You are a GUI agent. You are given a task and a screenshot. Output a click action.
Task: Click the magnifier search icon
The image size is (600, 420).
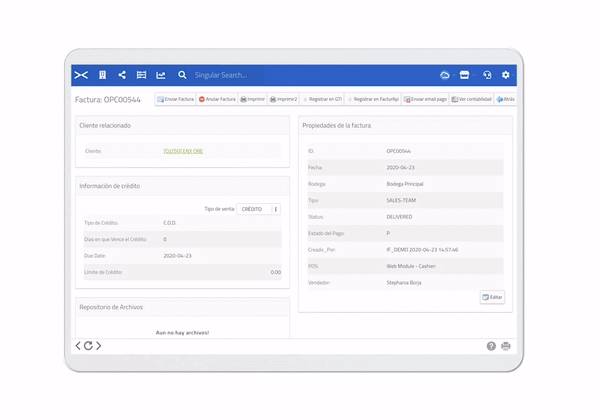(182, 75)
